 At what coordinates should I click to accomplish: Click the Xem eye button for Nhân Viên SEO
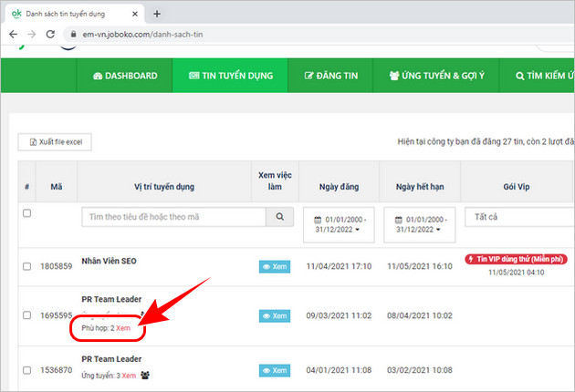275,265
